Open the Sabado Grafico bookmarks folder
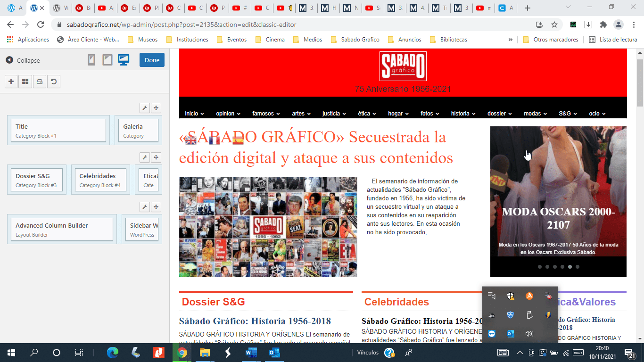This screenshot has height=362, width=644. (355, 40)
